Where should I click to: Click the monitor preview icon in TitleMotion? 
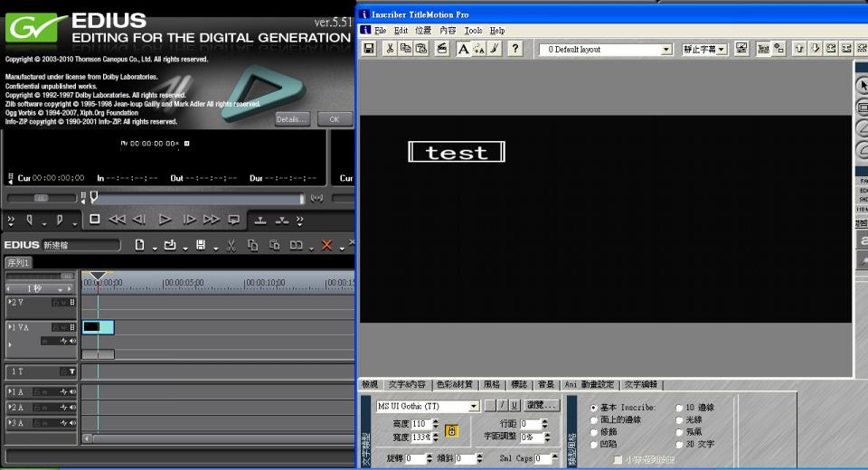[x=741, y=49]
